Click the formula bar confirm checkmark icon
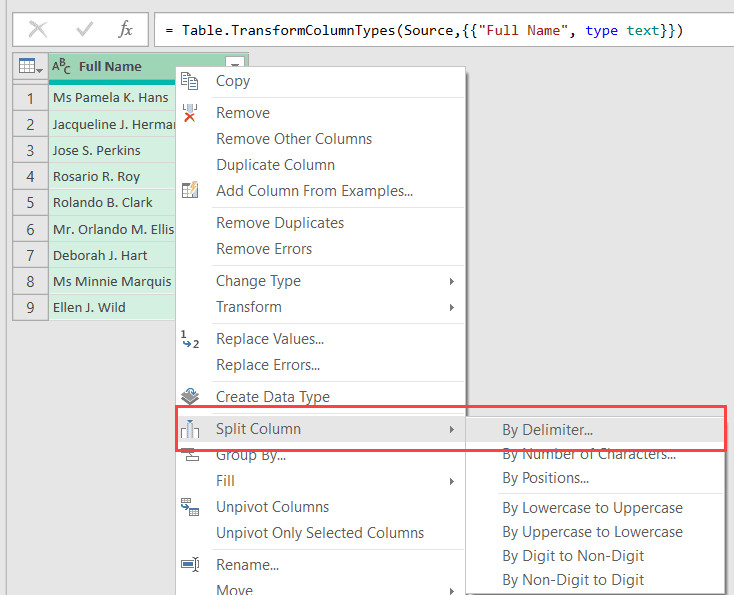 [84, 30]
